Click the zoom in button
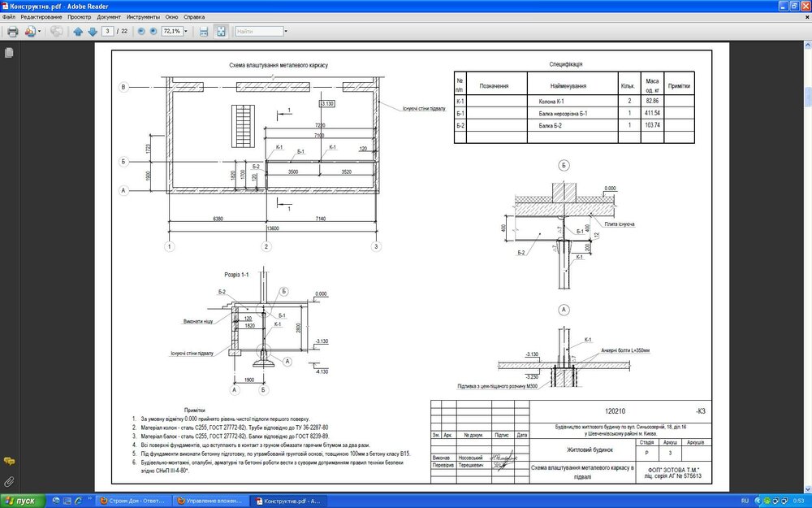812x508 pixels. tap(153, 32)
